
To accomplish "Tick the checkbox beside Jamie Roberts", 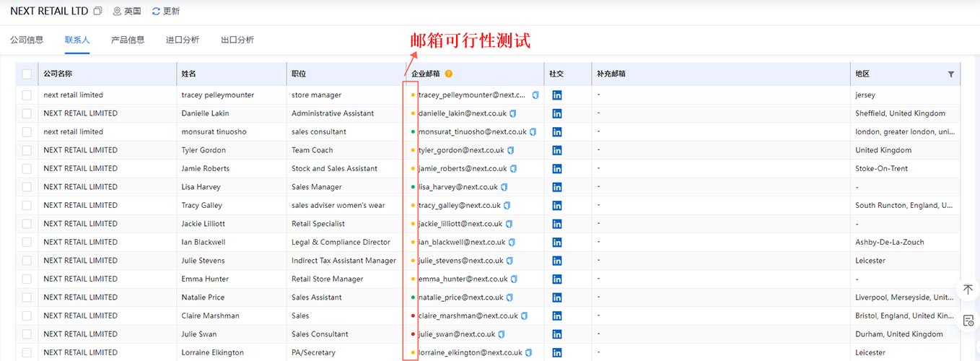I will [x=27, y=168].
